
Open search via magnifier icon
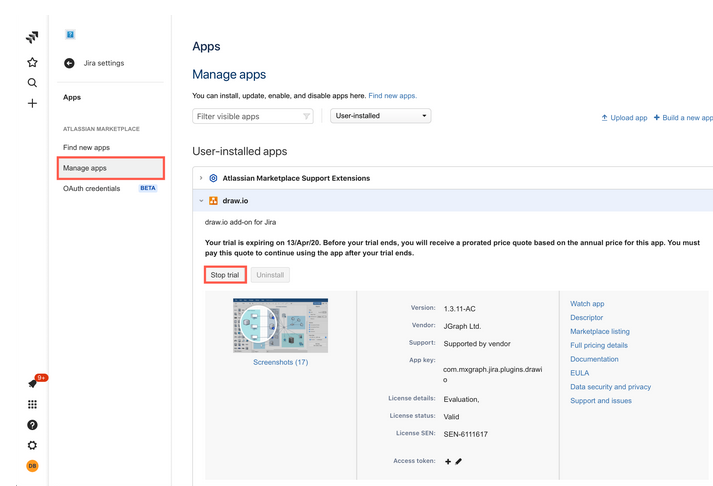tap(32, 83)
